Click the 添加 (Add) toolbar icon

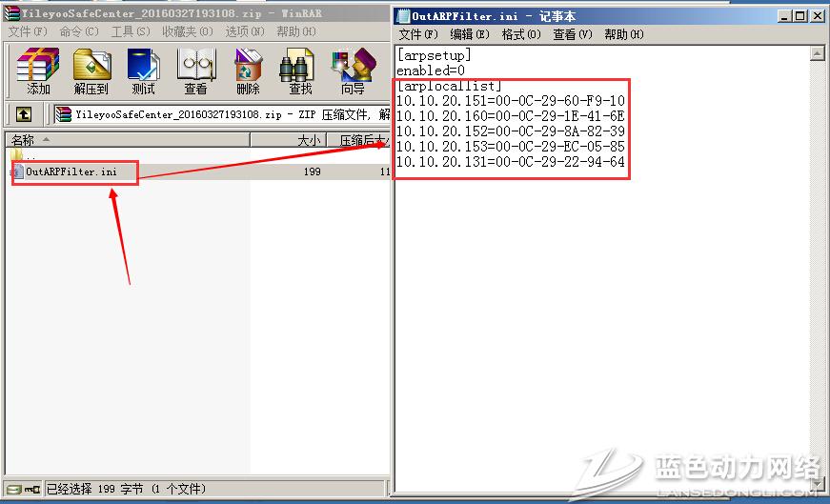(38, 71)
